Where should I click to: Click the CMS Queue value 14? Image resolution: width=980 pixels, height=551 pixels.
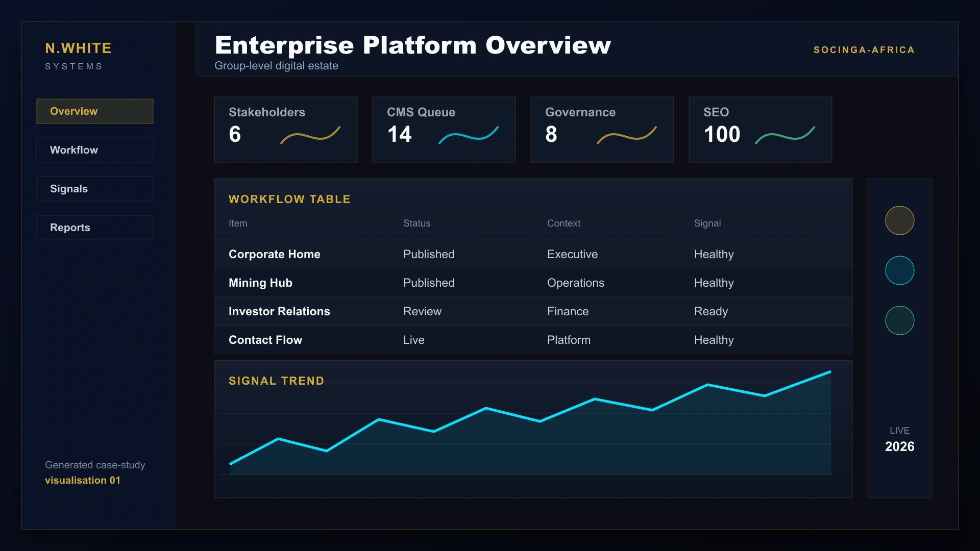pos(399,134)
